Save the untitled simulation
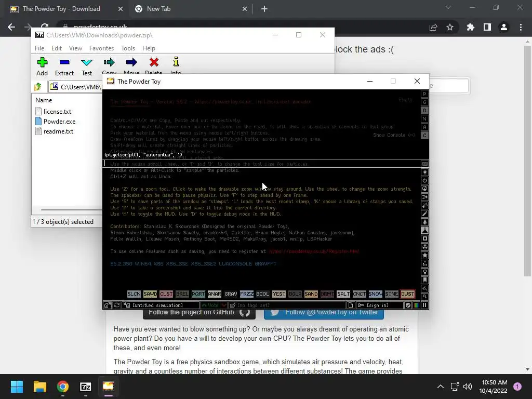Image resolution: width=532 pixels, height=399 pixels. coord(161,305)
